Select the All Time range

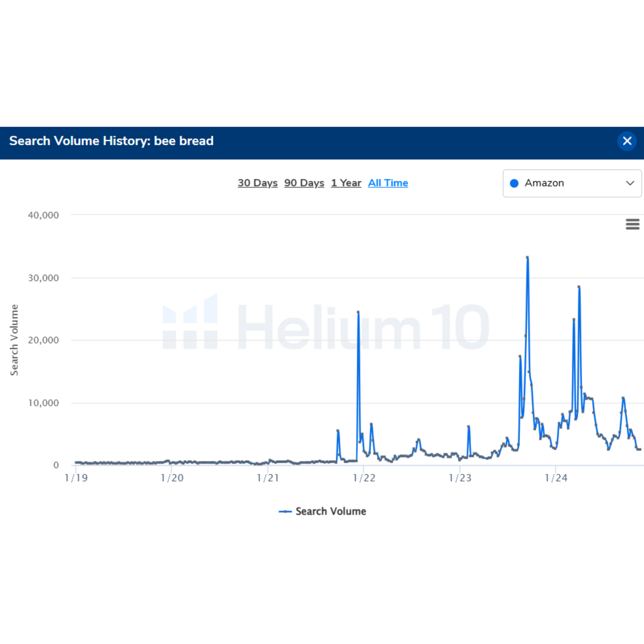pos(388,183)
